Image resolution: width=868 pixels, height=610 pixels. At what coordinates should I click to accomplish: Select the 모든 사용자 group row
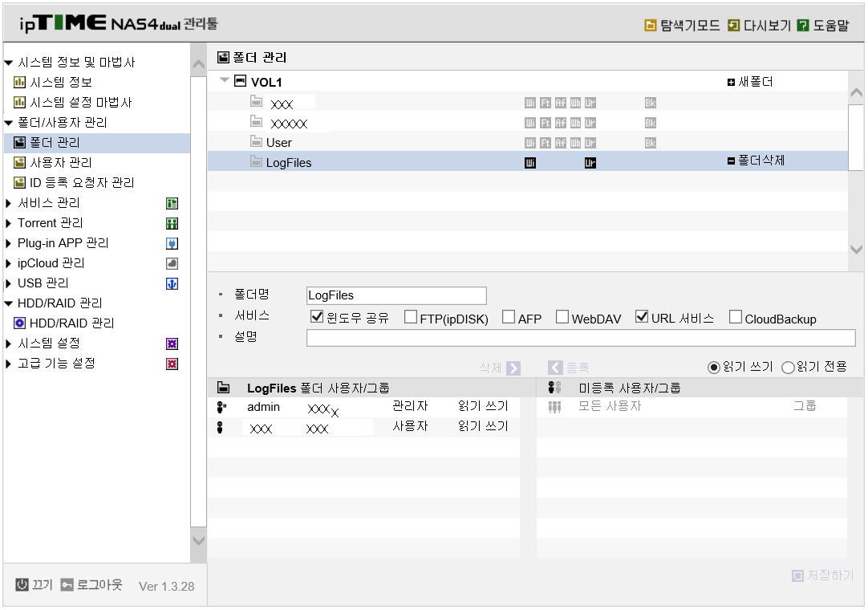point(692,407)
